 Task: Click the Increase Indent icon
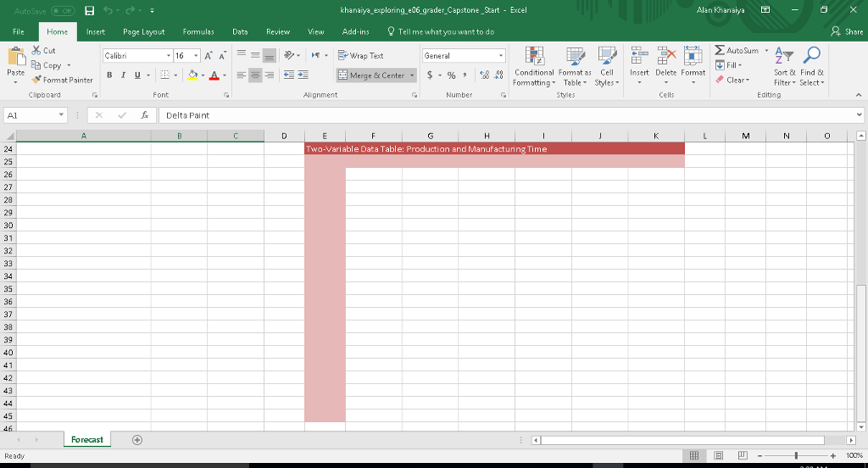[303, 75]
